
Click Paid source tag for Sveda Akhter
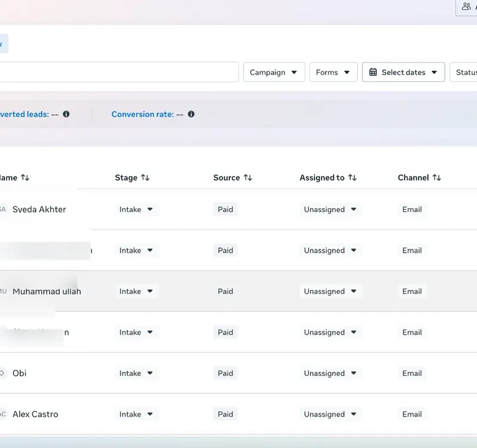tap(225, 209)
